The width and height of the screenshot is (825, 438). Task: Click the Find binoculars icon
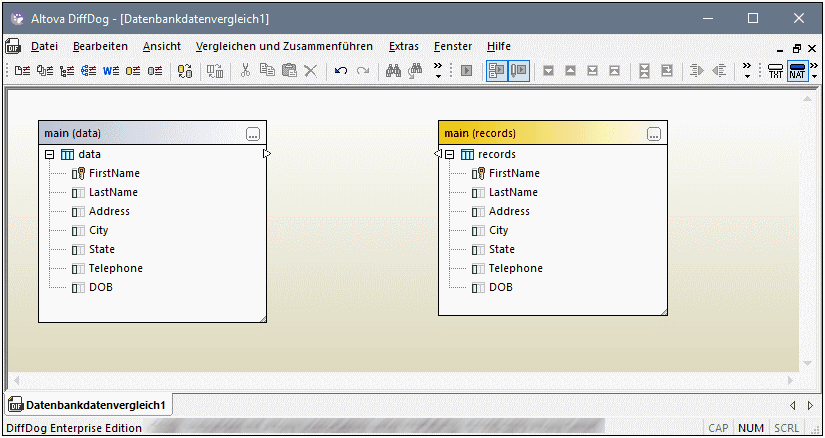[x=393, y=71]
